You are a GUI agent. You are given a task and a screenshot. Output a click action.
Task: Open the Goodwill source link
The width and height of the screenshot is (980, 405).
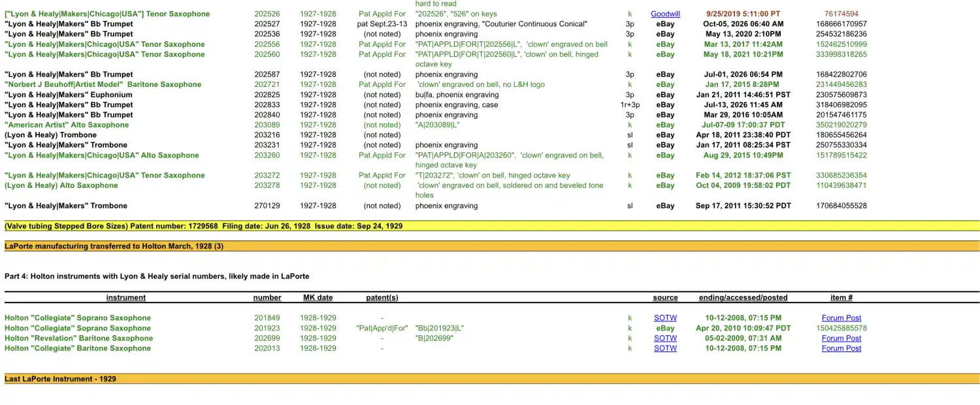665,14
